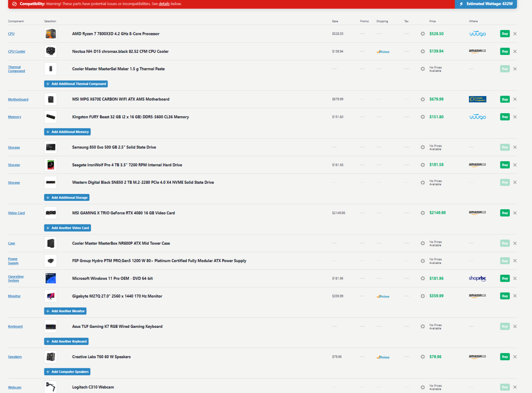
Task: Click the $2149.98 video card price
Action: [x=437, y=213]
